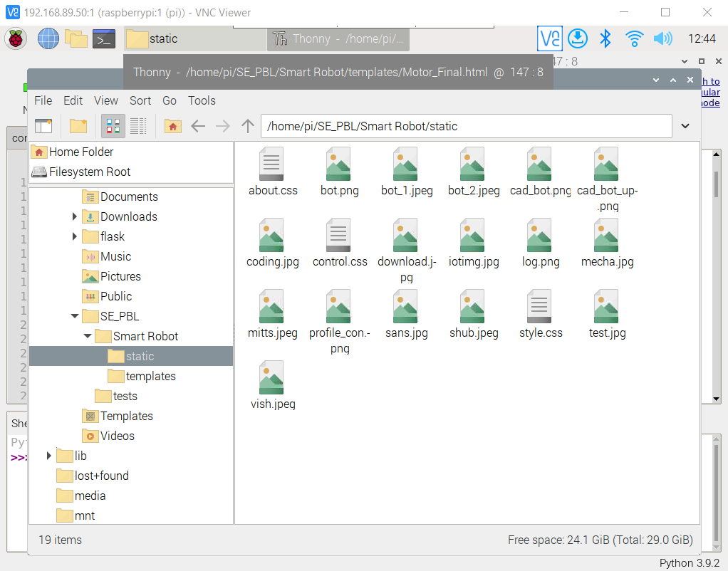The height and width of the screenshot is (571, 728).
Task: Switch to compact list view
Action: 139,126
